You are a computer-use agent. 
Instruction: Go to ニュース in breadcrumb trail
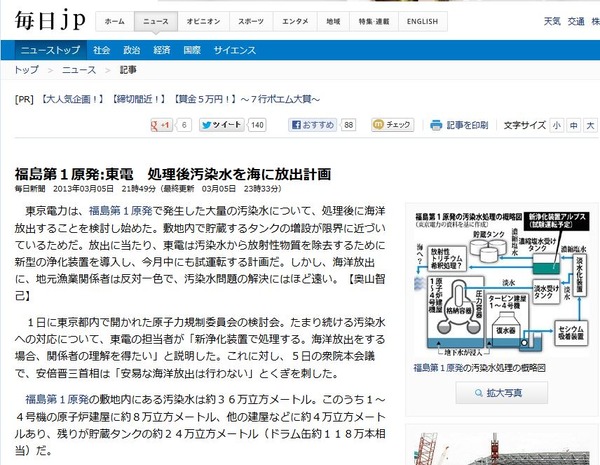(x=79, y=70)
